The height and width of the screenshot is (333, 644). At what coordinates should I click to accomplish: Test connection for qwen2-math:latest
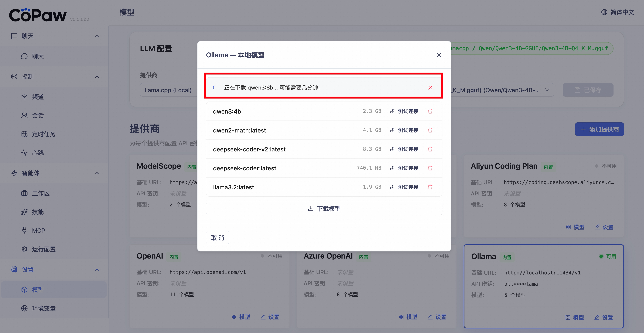(x=404, y=130)
